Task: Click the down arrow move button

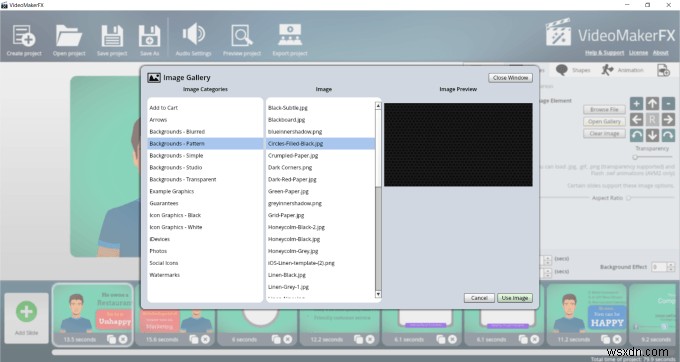Action: pyautogui.click(x=652, y=135)
